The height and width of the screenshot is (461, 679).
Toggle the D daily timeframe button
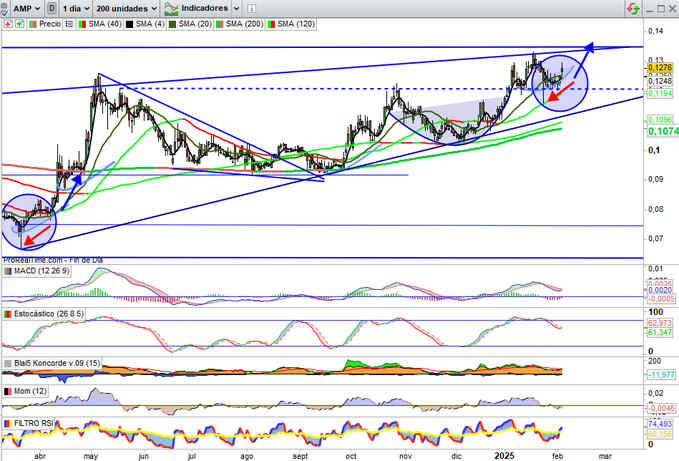52,8
